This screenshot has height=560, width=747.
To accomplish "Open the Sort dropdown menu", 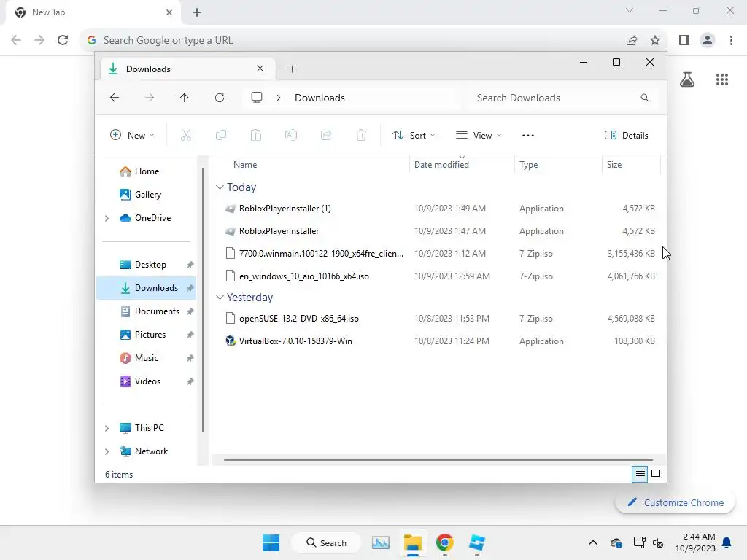I will (414, 135).
